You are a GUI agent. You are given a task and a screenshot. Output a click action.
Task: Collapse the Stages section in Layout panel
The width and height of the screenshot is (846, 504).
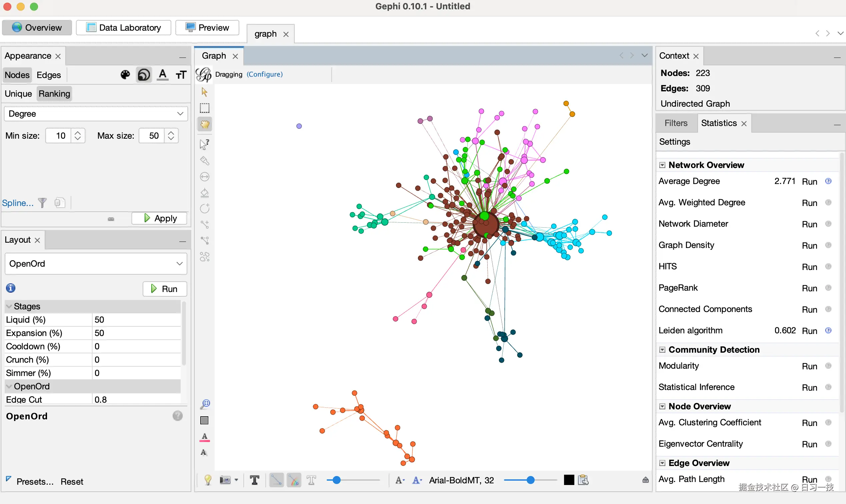[9, 306]
